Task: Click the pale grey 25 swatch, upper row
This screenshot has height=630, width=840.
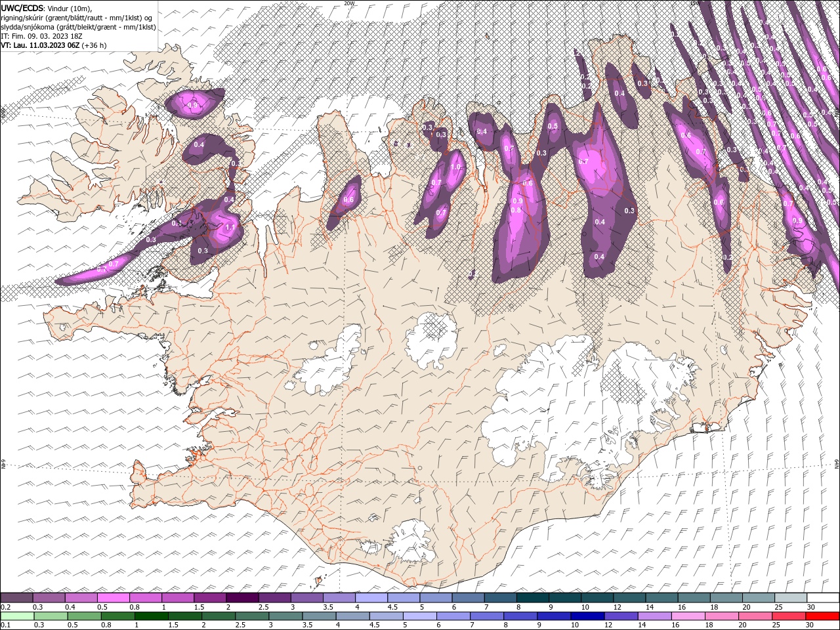Action: [791, 598]
